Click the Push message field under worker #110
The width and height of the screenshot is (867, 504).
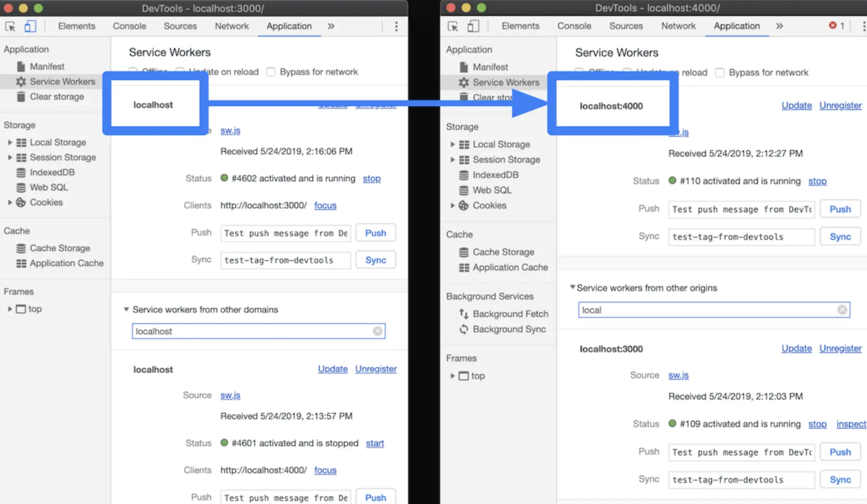click(742, 209)
